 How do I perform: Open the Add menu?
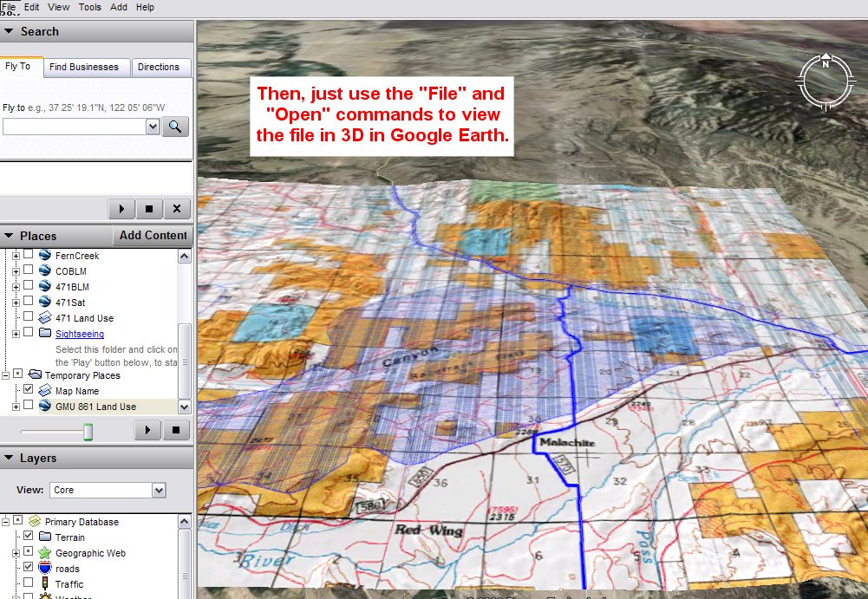pos(119,7)
